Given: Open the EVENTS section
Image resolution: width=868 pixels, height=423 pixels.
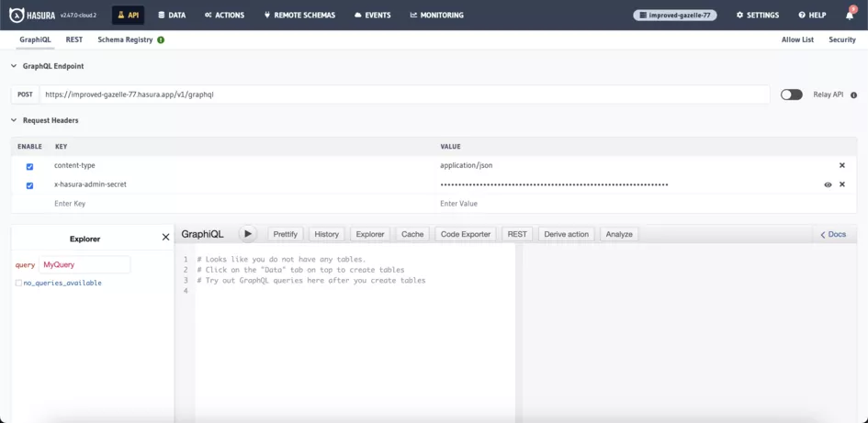Looking at the screenshot, I should pos(372,15).
